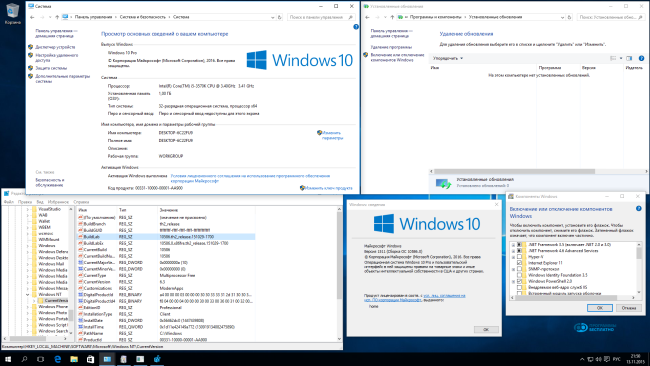Open Action Center from the system tray
This screenshot has height=366, width=650.
click(x=607, y=359)
